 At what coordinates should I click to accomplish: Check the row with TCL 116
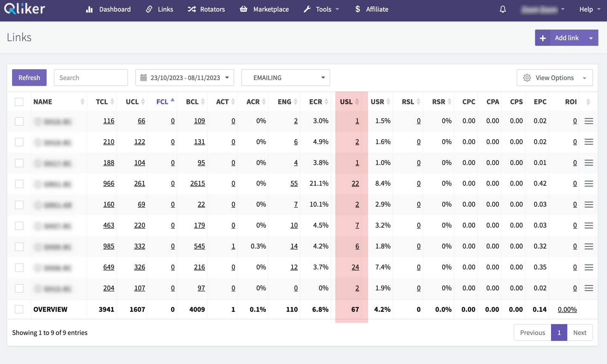pos(19,121)
